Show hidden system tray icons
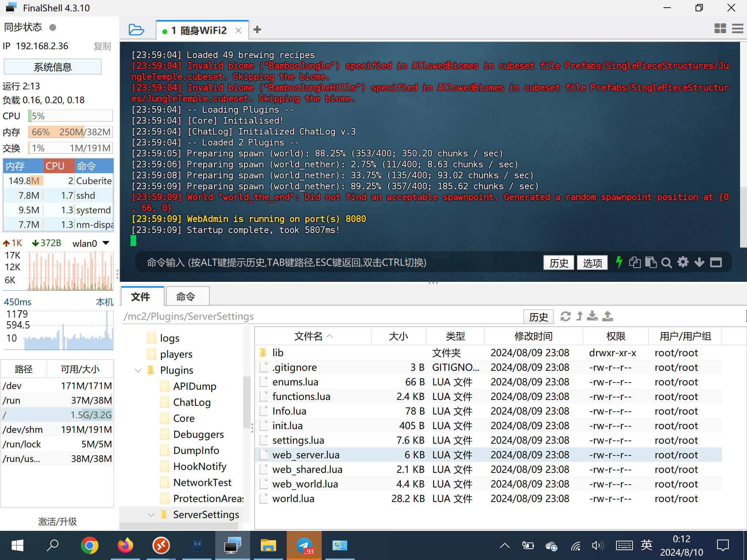 click(505, 545)
